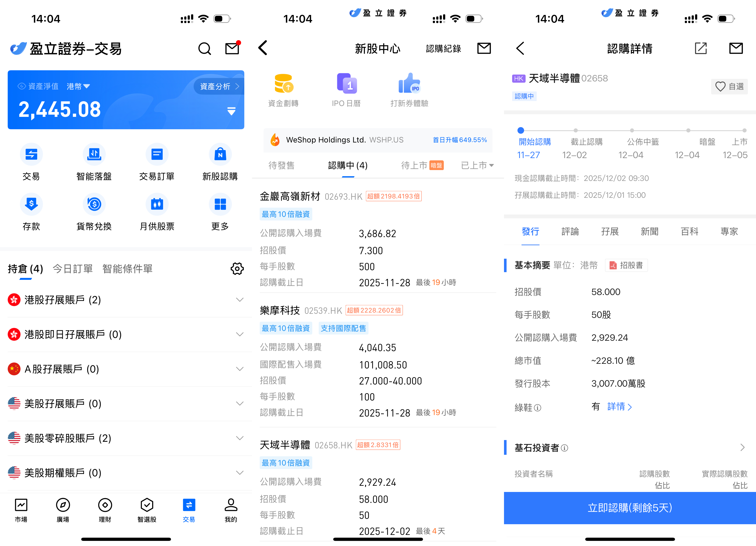Open the 綠鞋 詳情 link
Screen dimensions: 756x546
[619, 407]
